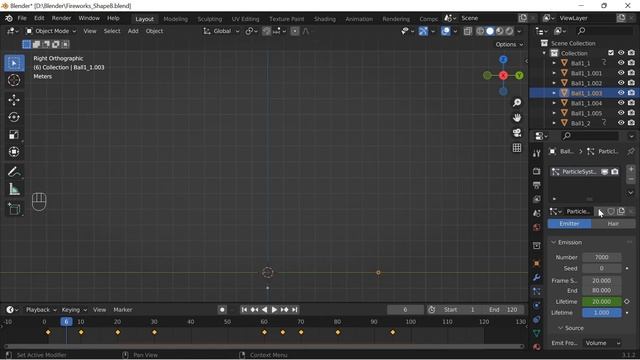Open the Modifiers wrench tab
The image size is (640, 360).
click(536, 278)
